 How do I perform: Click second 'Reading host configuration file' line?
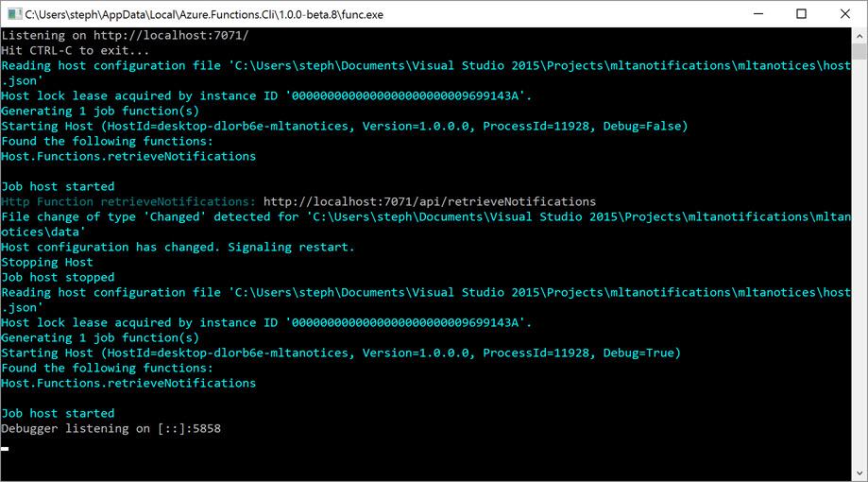coord(426,300)
